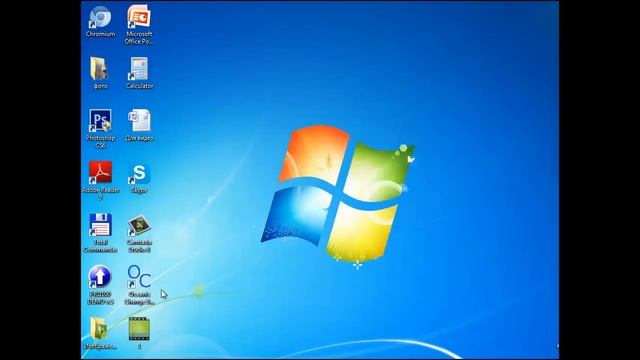Open the фото folder
Viewport: 640px width, 360px height.
(100, 69)
